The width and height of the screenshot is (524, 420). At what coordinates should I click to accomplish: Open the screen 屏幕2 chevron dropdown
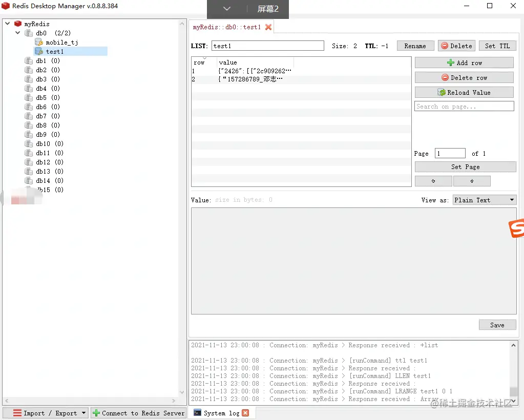tap(227, 9)
